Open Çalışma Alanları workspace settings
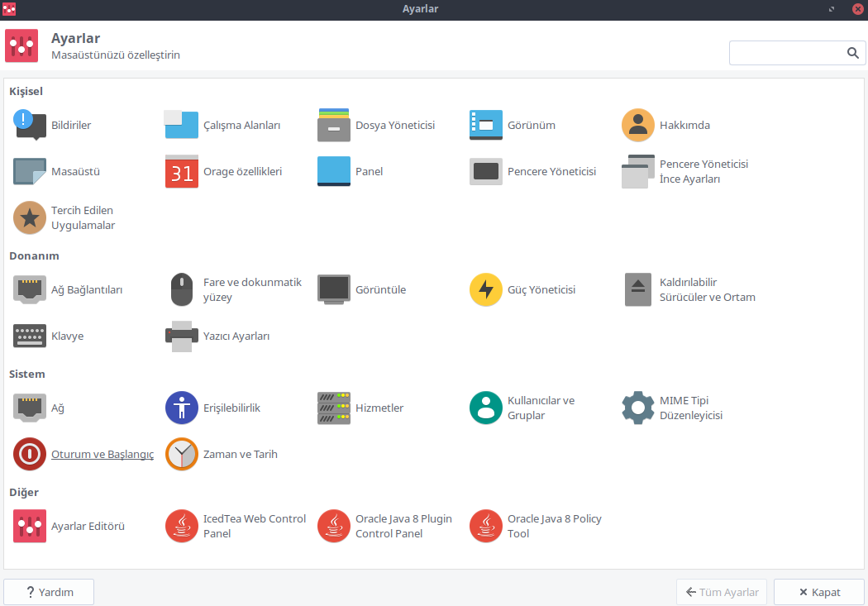This screenshot has height=606, width=868. tap(182, 126)
